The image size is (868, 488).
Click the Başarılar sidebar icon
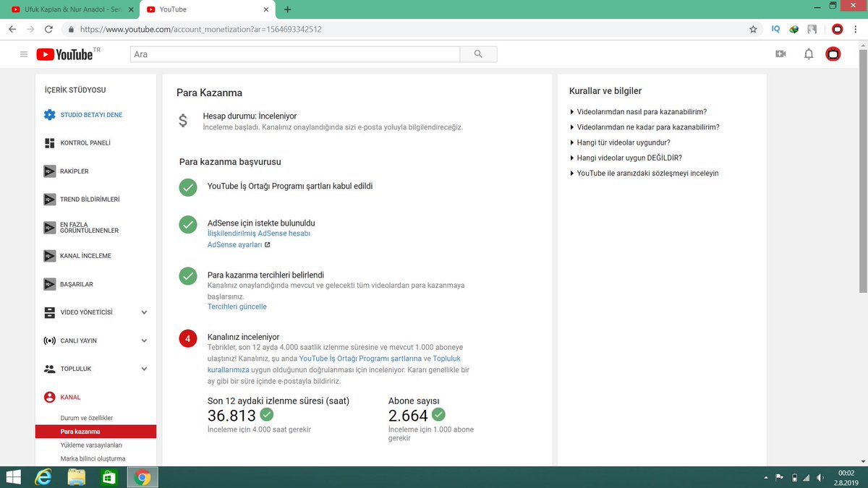coord(49,284)
